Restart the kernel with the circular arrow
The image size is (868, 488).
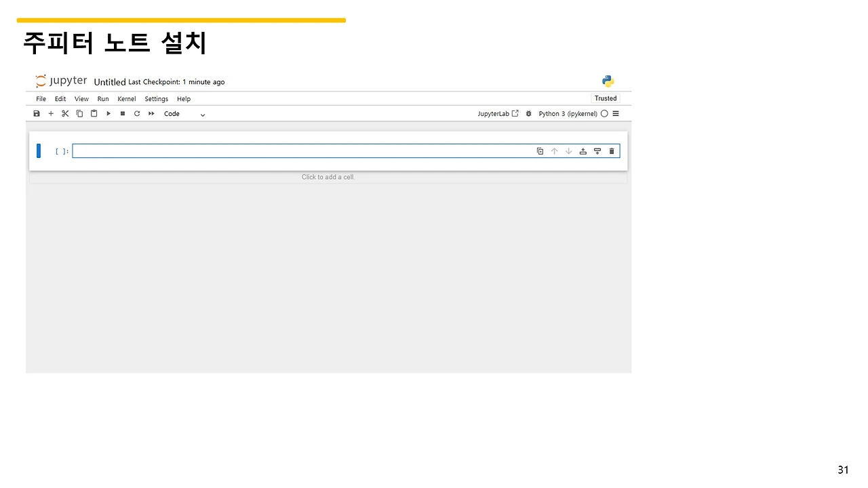pos(137,114)
